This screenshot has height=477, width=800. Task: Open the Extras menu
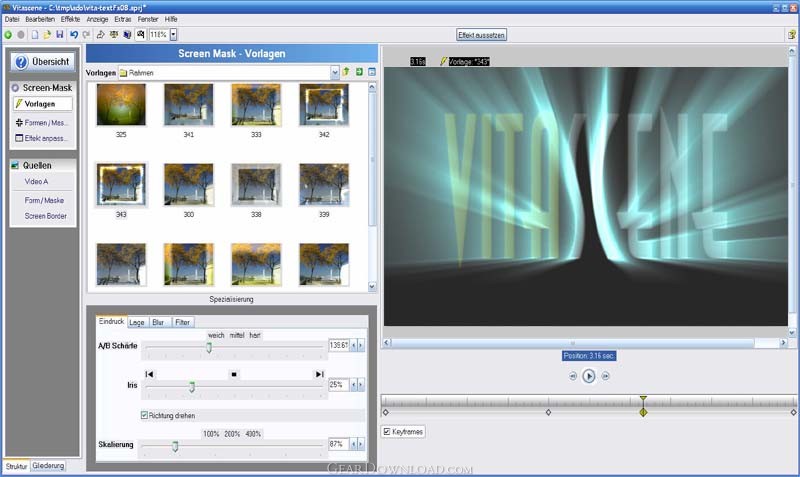coord(122,19)
